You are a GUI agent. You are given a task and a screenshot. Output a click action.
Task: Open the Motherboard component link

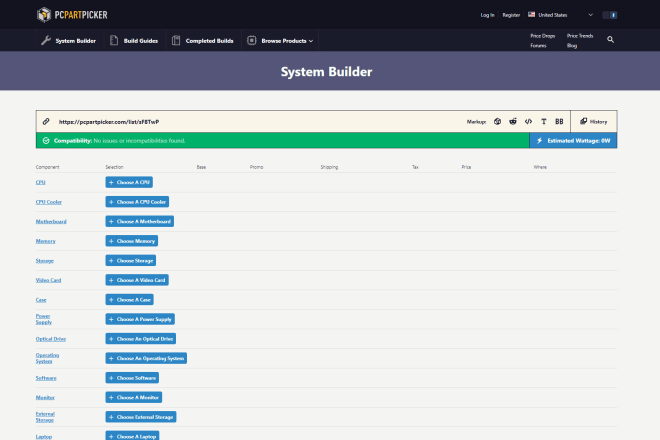click(x=51, y=221)
